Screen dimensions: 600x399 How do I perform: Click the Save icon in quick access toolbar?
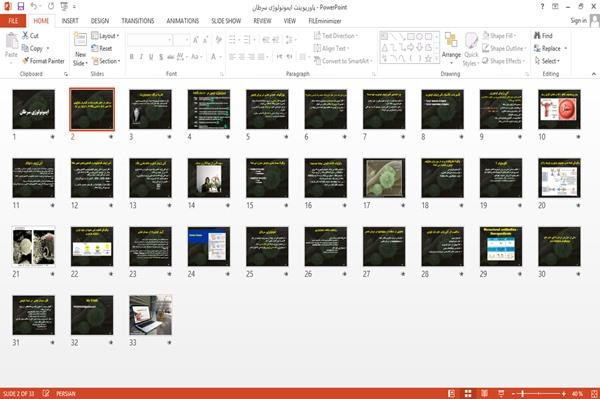(21, 6)
